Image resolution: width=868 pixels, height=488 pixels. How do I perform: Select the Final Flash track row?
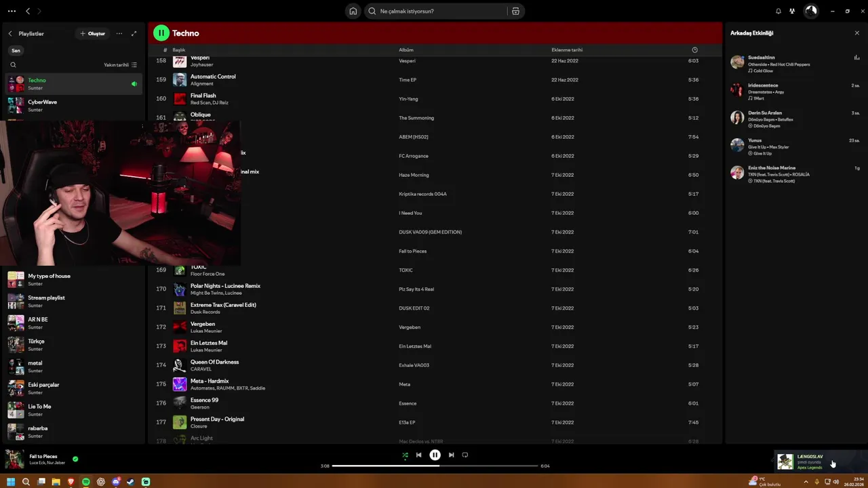tap(435, 99)
